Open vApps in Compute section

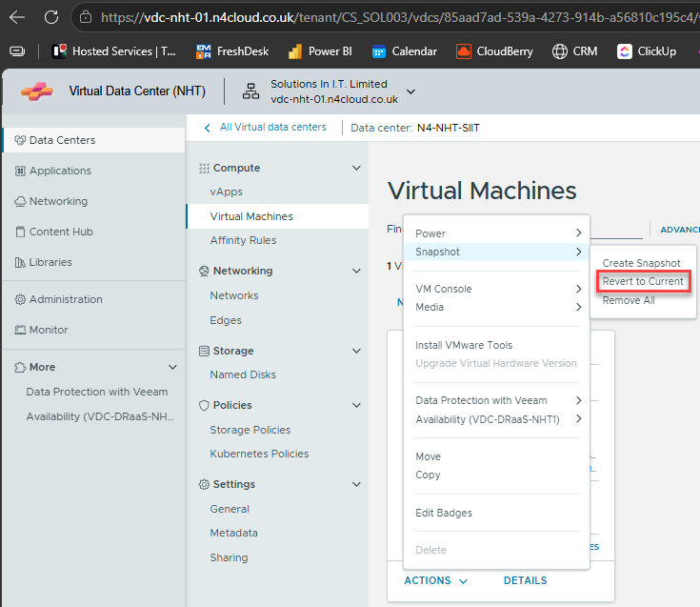tap(227, 192)
